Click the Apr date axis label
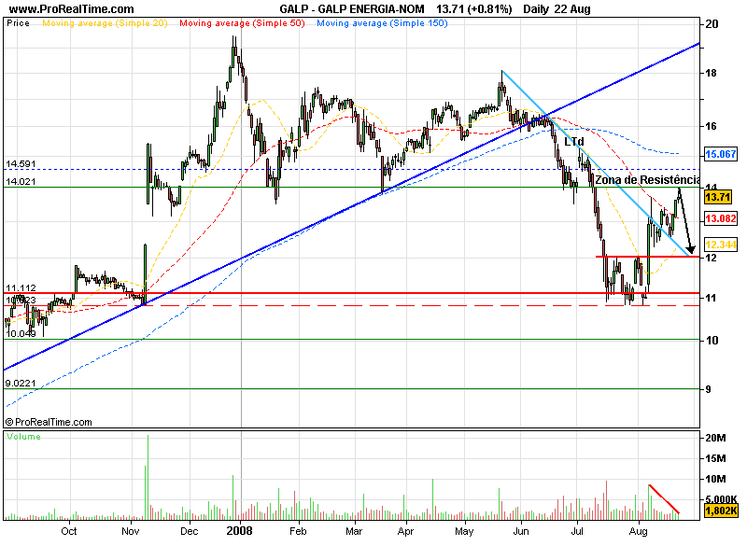The image size is (747, 560). [x=405, y=531]
